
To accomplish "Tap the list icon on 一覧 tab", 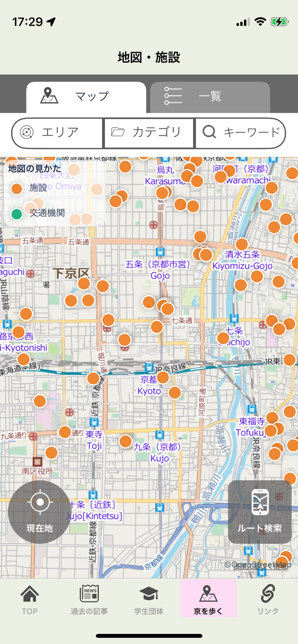I will pyautogui.click(x=173, y=96).
